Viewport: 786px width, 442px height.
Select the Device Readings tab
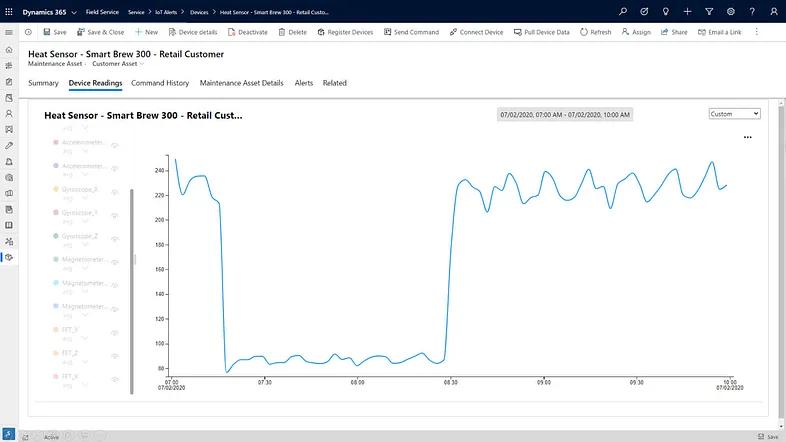coord(95,83)
